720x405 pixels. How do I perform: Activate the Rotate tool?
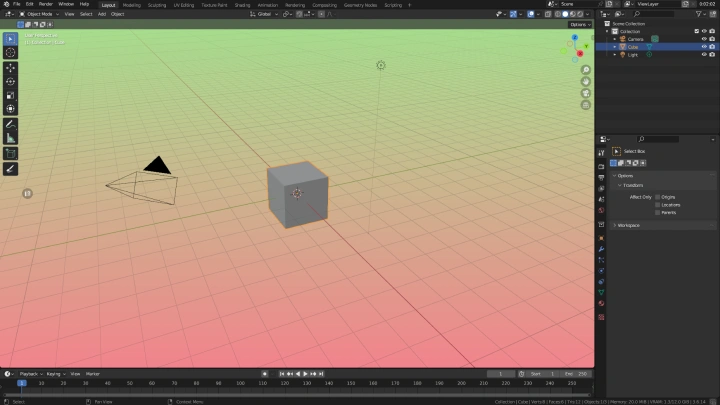click(x=11, y=81)
